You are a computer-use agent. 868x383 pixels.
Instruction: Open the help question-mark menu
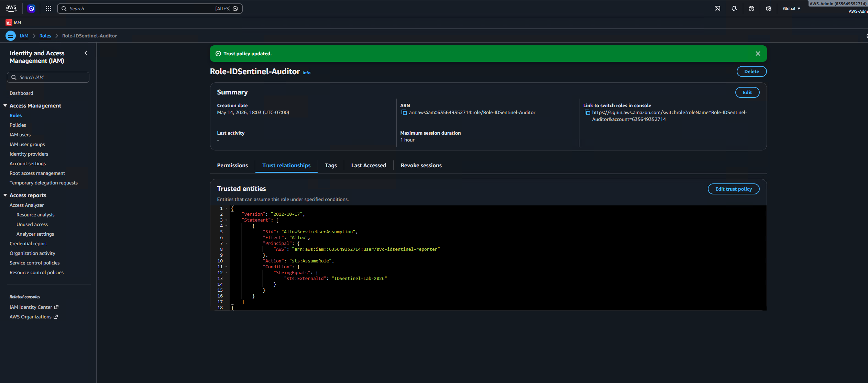pyautogui.click(x=751, y=9)
